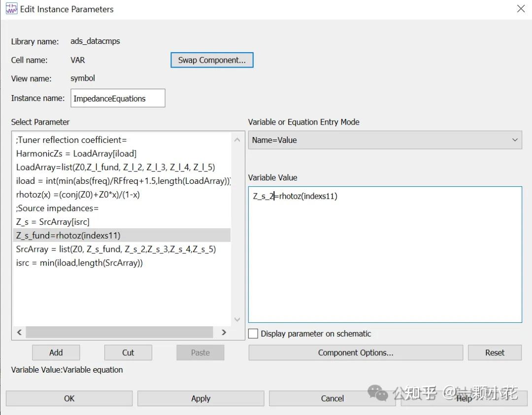
Task: Open the Swap Component dialog
Action: [x=212, y=60]
